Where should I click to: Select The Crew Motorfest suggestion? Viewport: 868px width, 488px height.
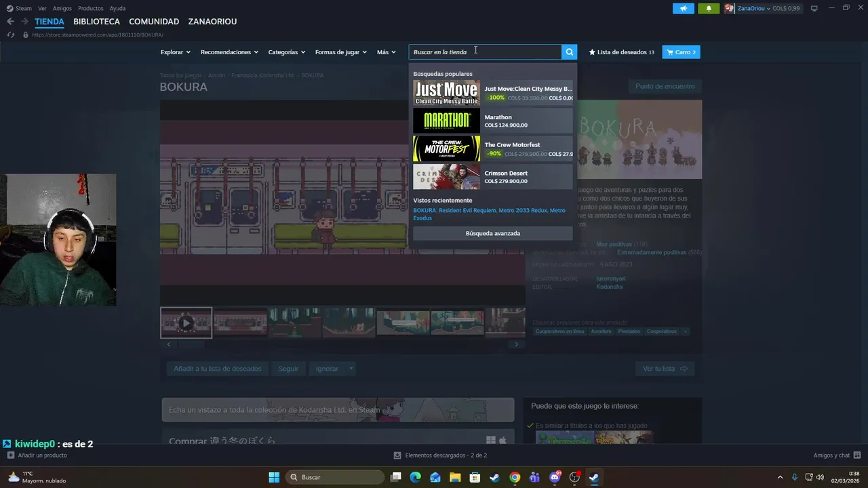click(492, 149)
